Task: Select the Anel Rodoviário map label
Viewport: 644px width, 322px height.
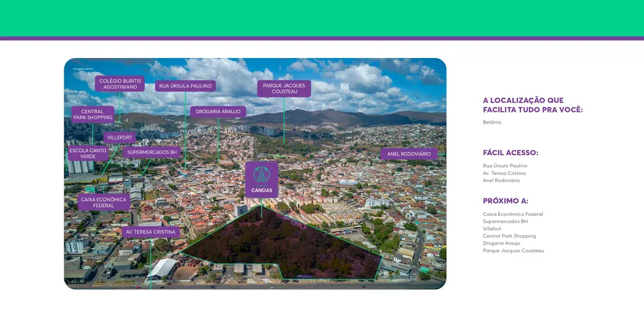Action: tap(409, 154)
